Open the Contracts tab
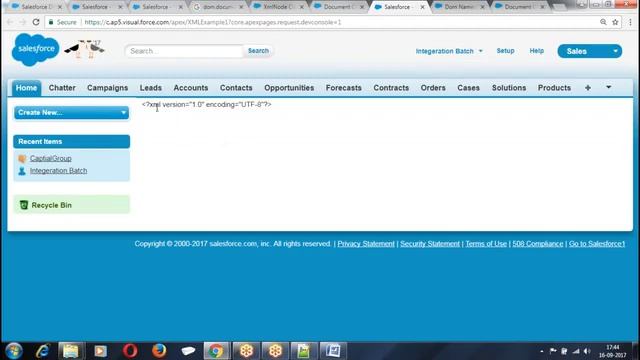This screenshot has height=360, width=640. click(391, 88)
